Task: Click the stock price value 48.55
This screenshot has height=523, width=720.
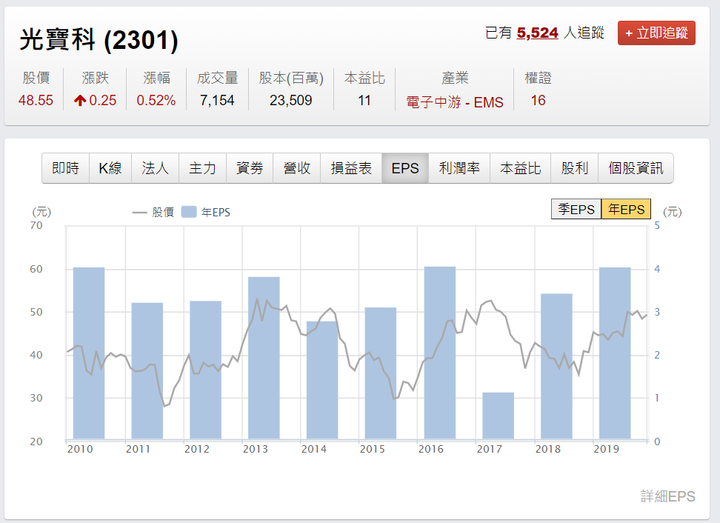Action: (35, 100)
